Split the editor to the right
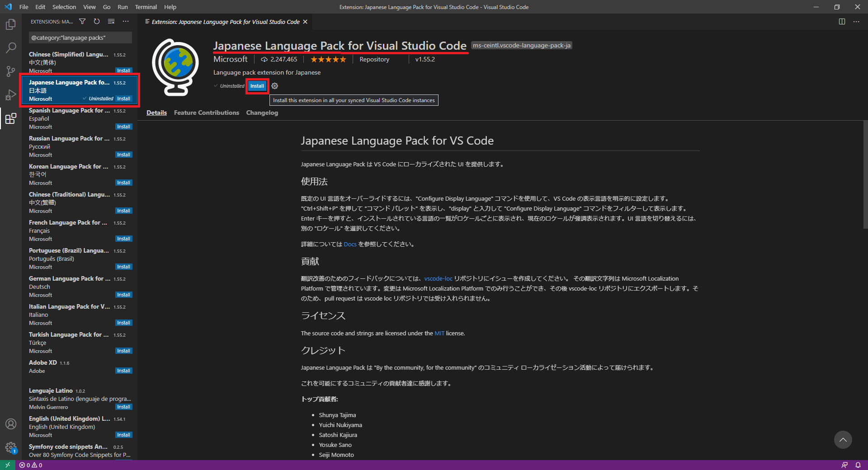The width and height of the screenshot is (868, 470). [842, 21]
